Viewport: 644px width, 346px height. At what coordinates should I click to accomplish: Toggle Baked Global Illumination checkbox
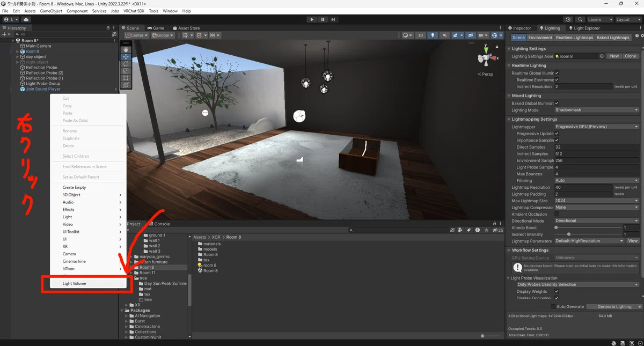point(557,103)
